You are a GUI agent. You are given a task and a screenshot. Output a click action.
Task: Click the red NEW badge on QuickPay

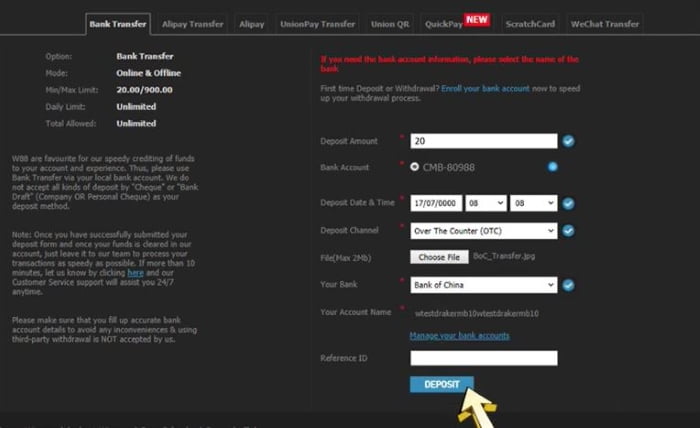476,20
